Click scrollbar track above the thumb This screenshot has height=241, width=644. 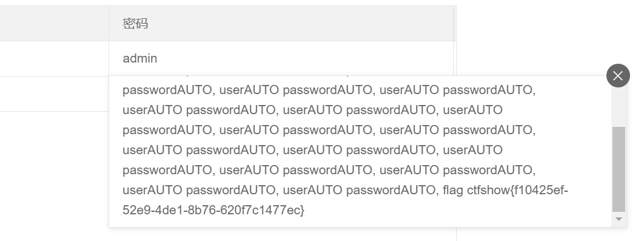(x=619, y=101)
